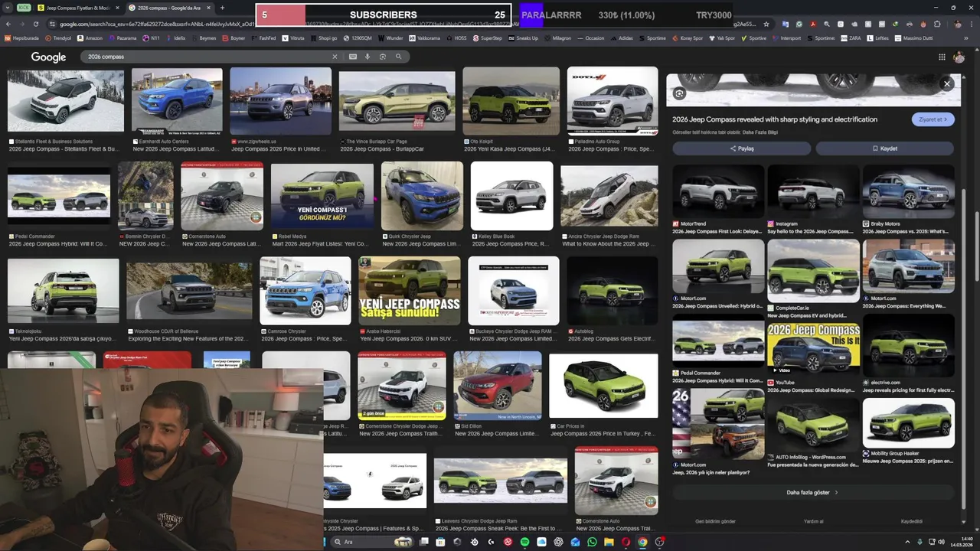
Task: Click the Geri bildirim gönder link
Action: 715,522
